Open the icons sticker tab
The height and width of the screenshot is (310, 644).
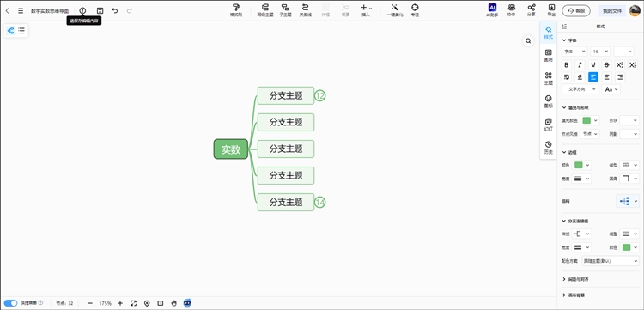tap(549, 101)
